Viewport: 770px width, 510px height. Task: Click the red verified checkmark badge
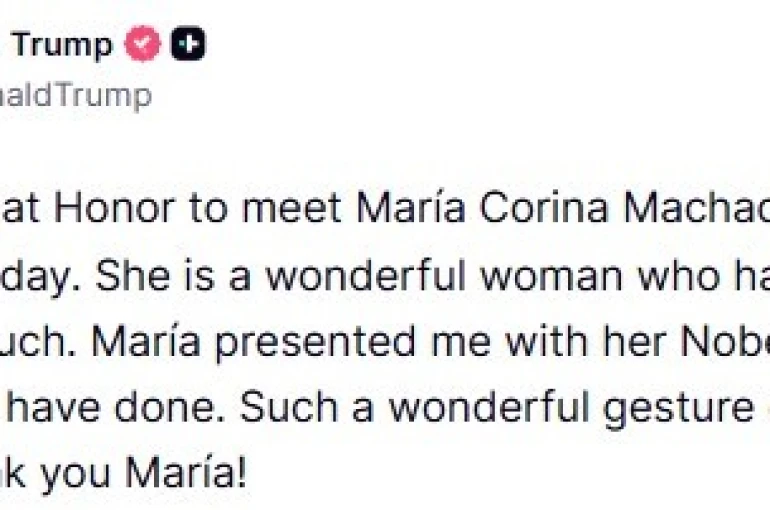tap(143, 46)
